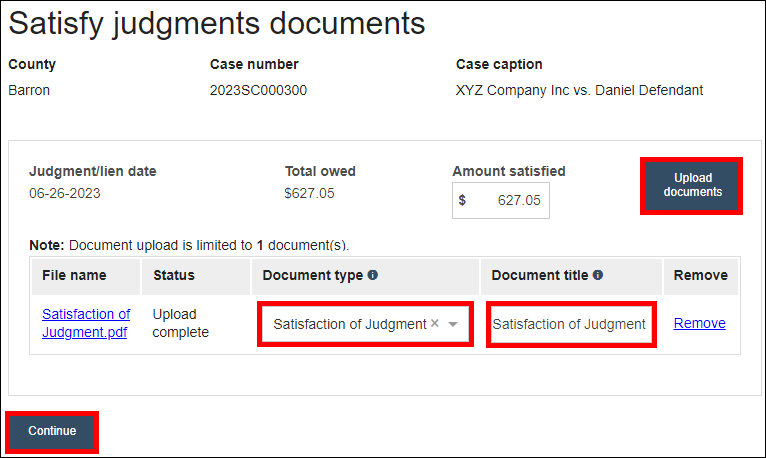Click into the Document title text field
Image resolution: width=766 pixels, height=458 pixels.
(x=570, y=324)
